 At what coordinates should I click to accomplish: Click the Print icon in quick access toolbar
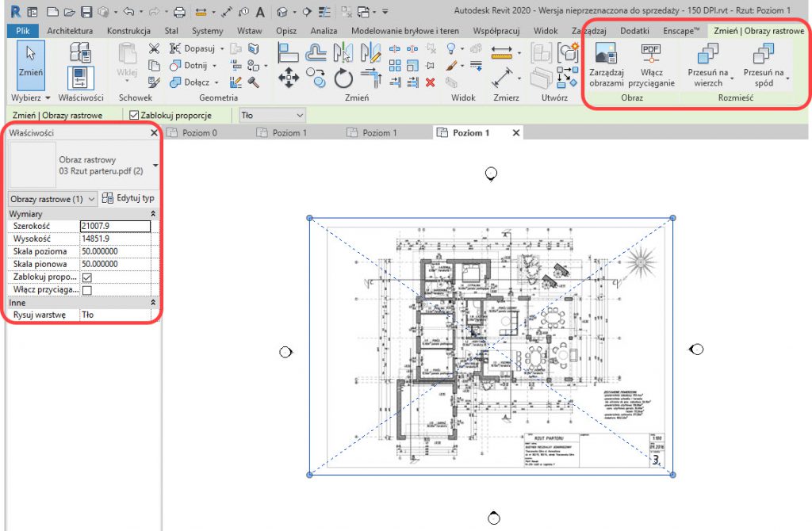point(179,12)
